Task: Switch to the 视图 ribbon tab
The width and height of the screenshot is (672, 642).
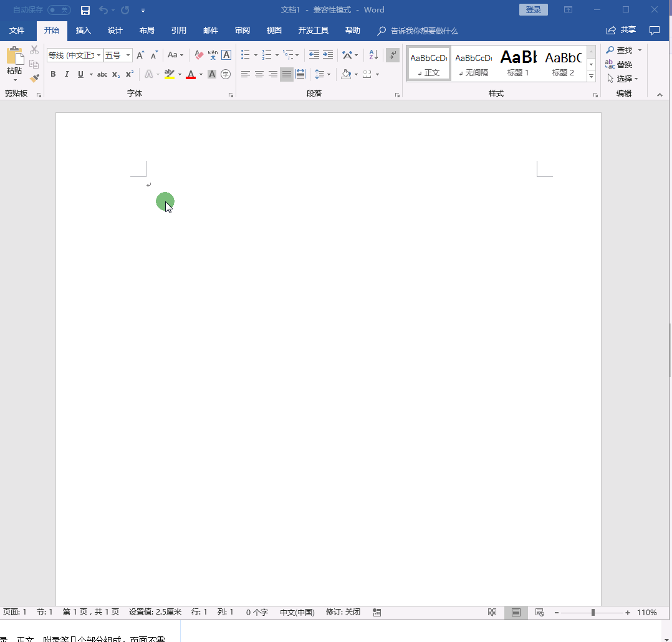Action: click(274, 31)
